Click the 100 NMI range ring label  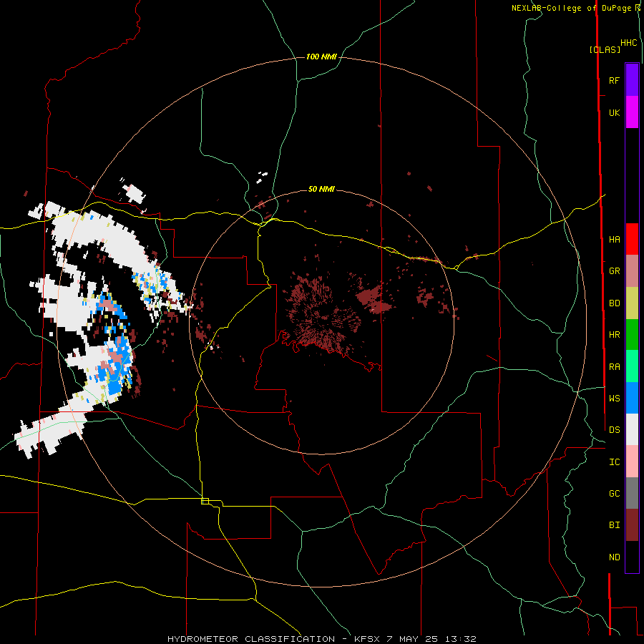(321, 57)
